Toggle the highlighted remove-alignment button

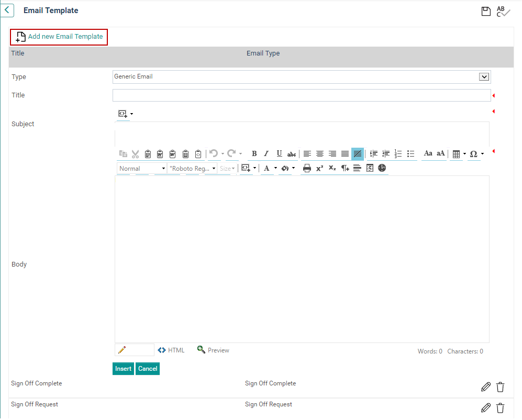point(358,154)
